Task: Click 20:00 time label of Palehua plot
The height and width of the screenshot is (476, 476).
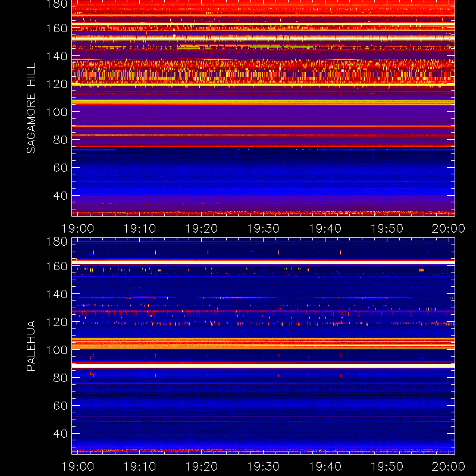Action: click(x=449, y=466)
